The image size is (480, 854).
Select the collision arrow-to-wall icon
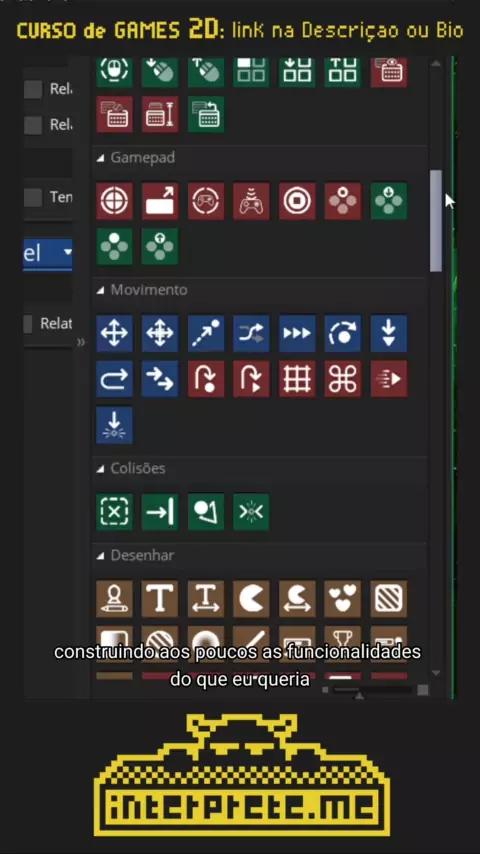pyautogui.click(x=160, y=512)
